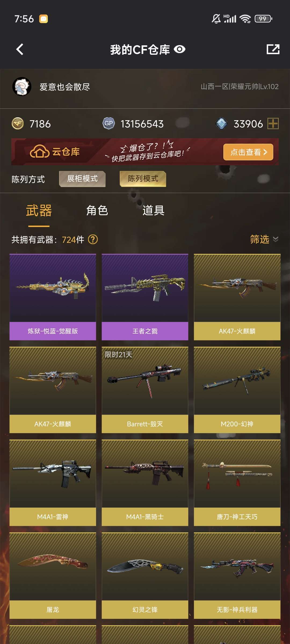
Task: Open the share export icon
Action: click(x=273, y=49)
